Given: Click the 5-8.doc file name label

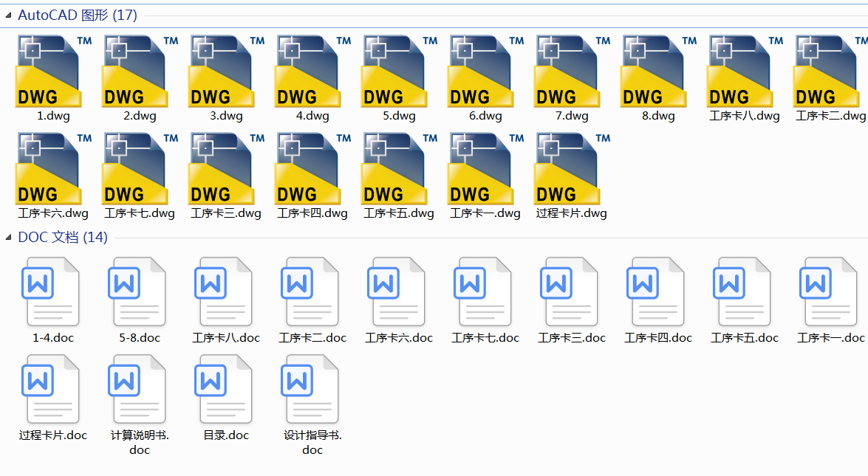Looking at the screenshot, I should (x=137, y=337).
